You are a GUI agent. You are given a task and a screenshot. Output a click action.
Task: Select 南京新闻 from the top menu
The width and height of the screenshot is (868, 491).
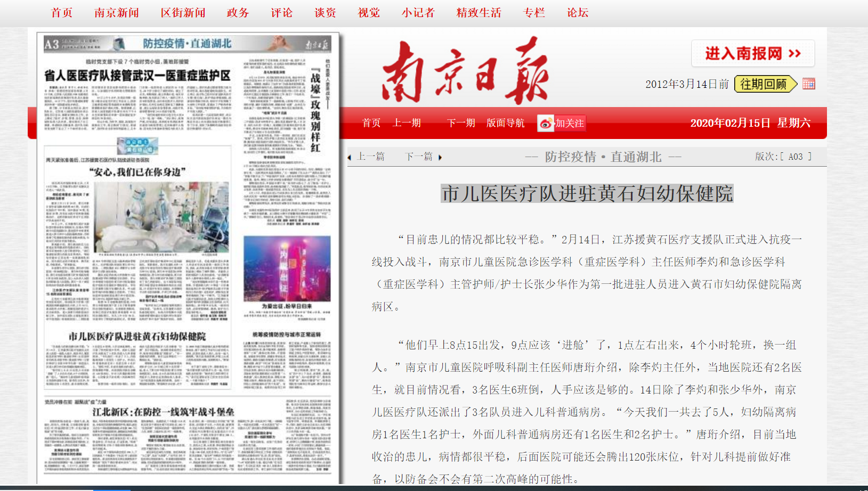point(117,13)
